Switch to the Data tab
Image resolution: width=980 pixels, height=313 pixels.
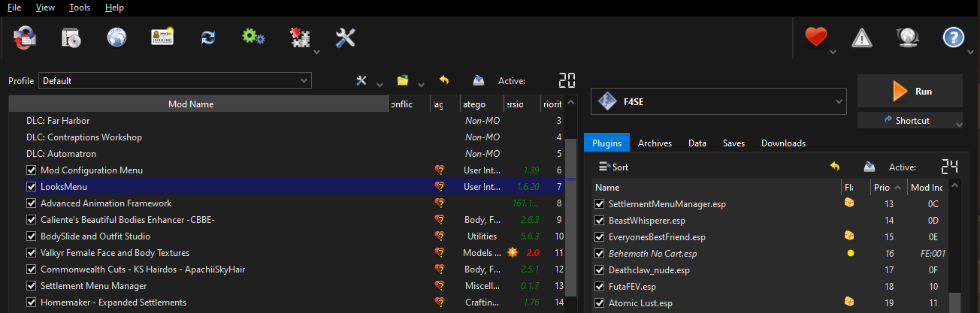click(697, 143)
